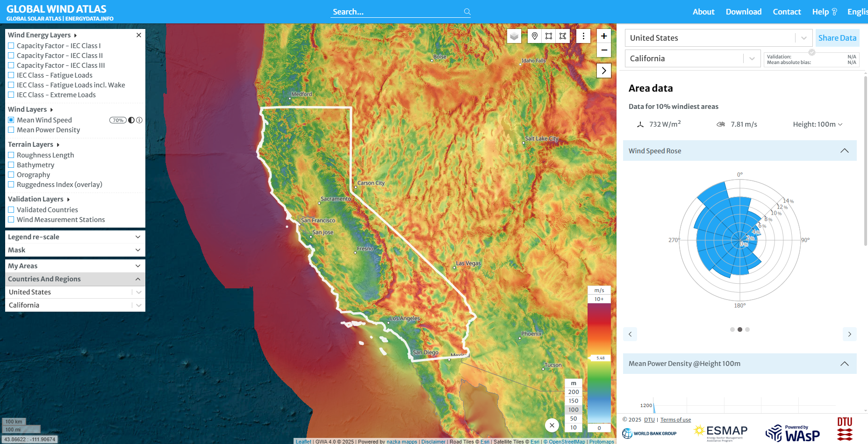
Task: Click the validation checkmark badge icon
Action: pyautogui.click(x=812, y=52)
